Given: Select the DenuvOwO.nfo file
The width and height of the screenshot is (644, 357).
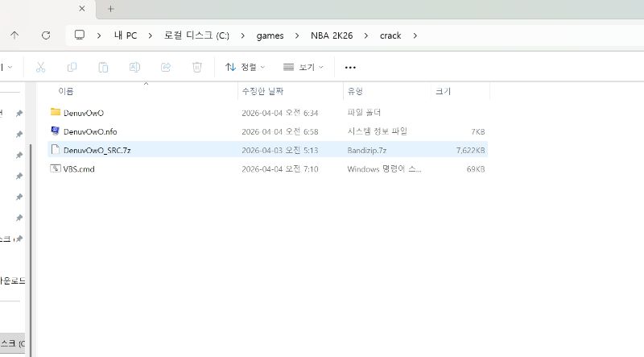Looking at the screenshot, I should (x=90, y=131).
